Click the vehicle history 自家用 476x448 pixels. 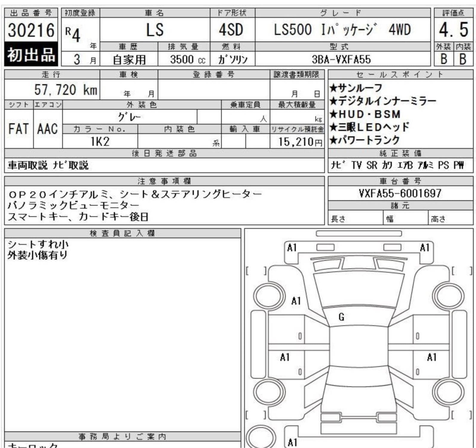click(129, 60)
